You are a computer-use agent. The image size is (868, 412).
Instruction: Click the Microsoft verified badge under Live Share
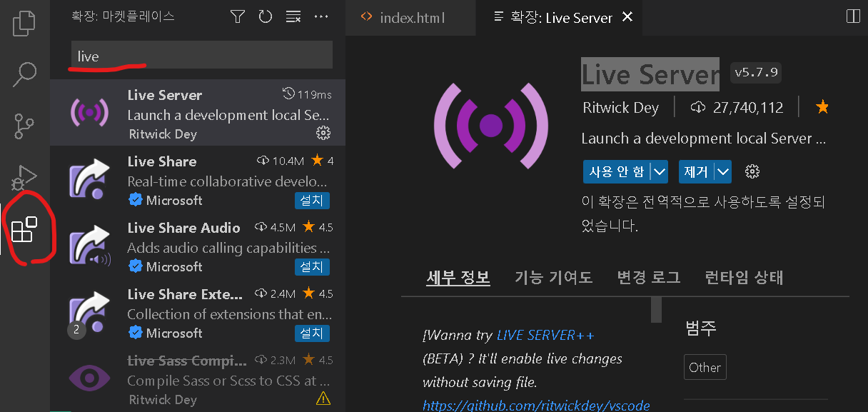coord(135,200)
